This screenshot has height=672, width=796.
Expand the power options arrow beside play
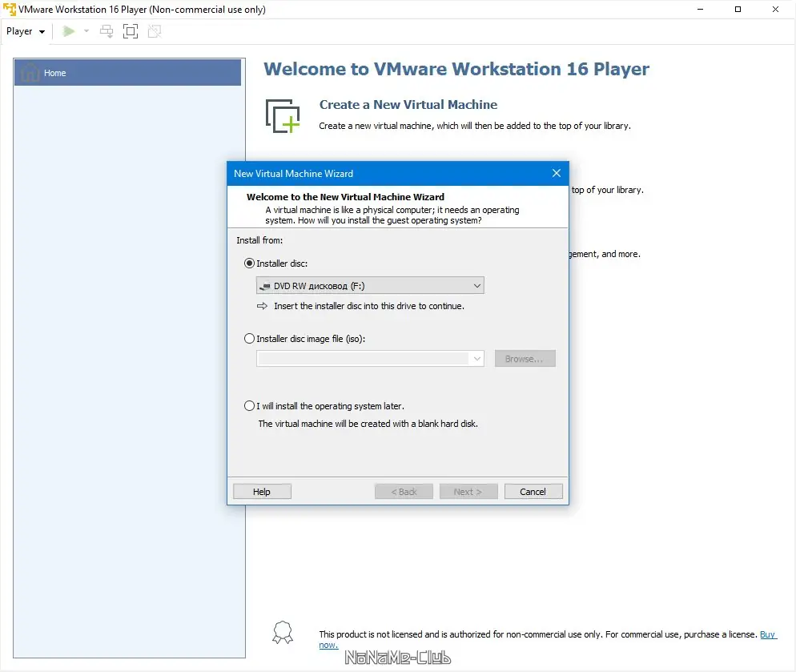pyautogui.click(x=86, y=31)
